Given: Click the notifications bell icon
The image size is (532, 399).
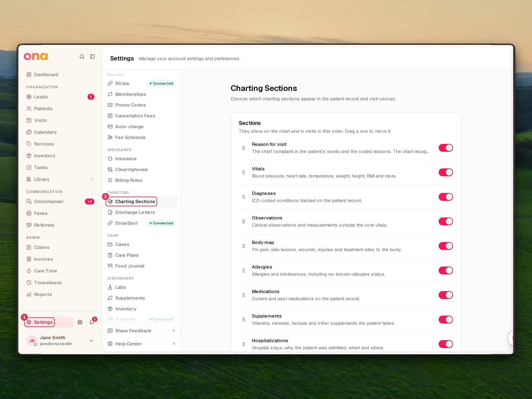Looking at the screenshot, I should coord(92,322).
